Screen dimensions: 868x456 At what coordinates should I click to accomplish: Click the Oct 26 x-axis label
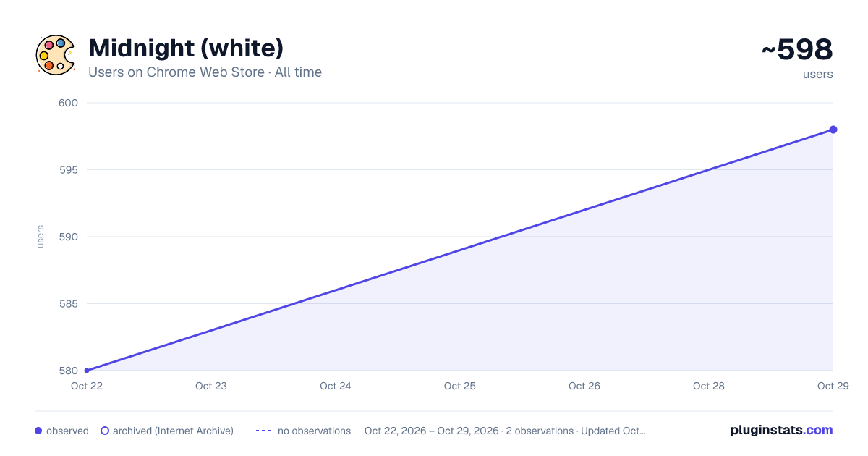click(x=584, y=386)
